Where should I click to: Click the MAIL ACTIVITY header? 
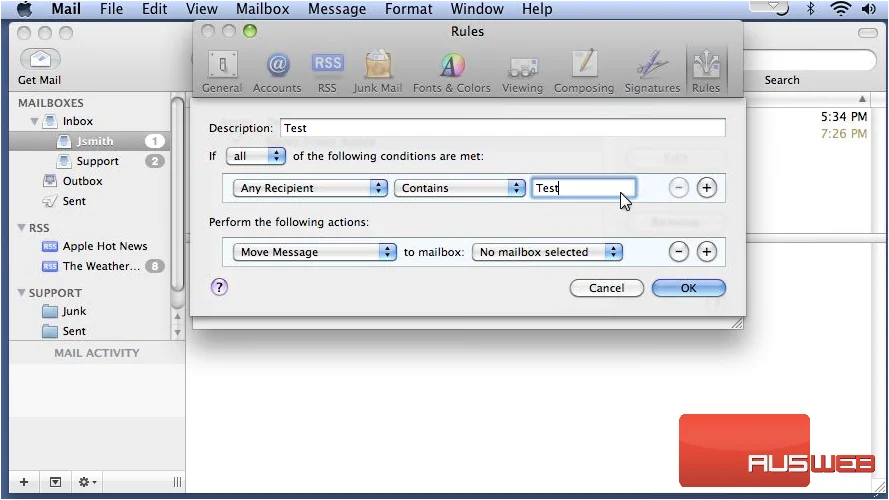click(x=96, y=353)
